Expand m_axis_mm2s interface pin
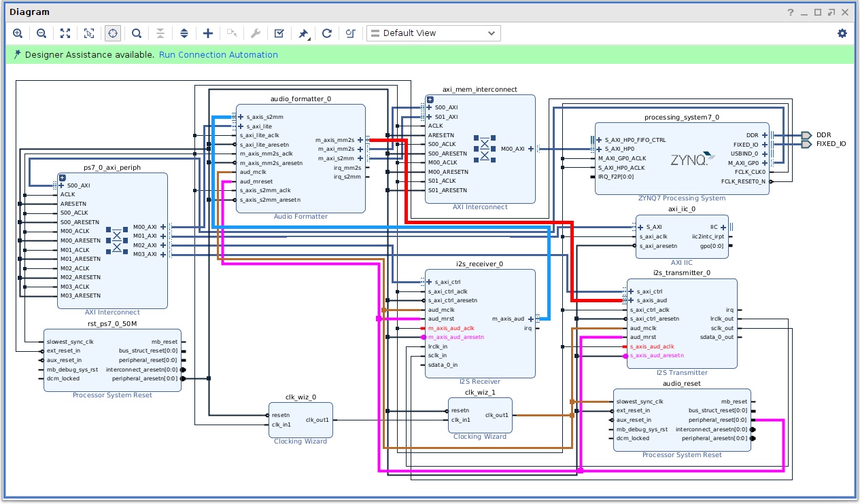This screenshot has width=860, height=504. (360, 140)
